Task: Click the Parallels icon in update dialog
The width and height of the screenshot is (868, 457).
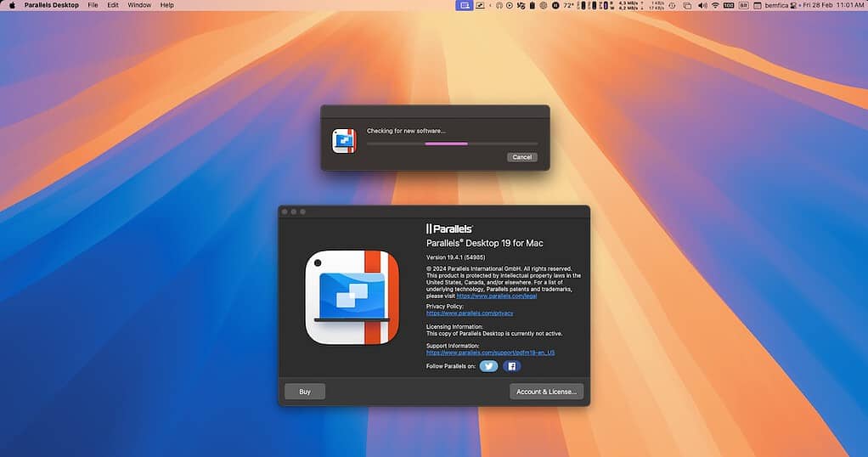Action: (x=343, y=140)
